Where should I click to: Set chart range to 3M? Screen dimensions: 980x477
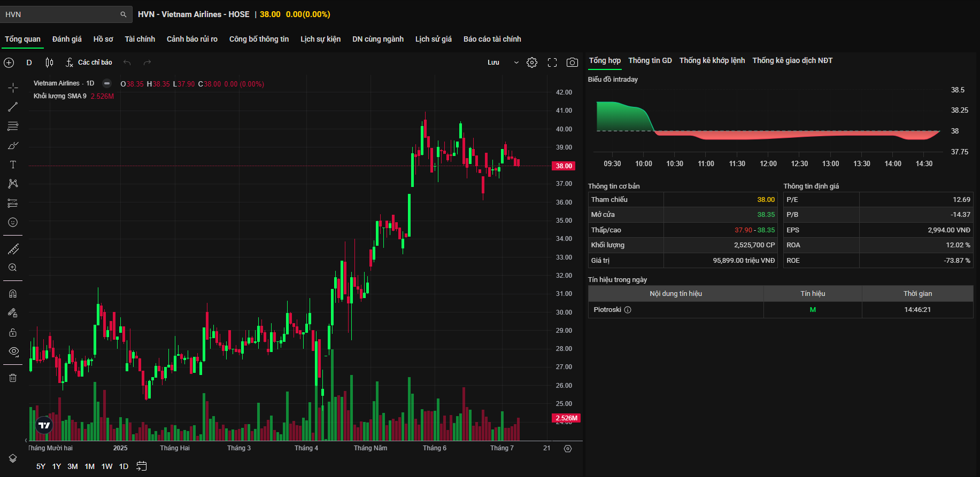[x=73, y=466]
